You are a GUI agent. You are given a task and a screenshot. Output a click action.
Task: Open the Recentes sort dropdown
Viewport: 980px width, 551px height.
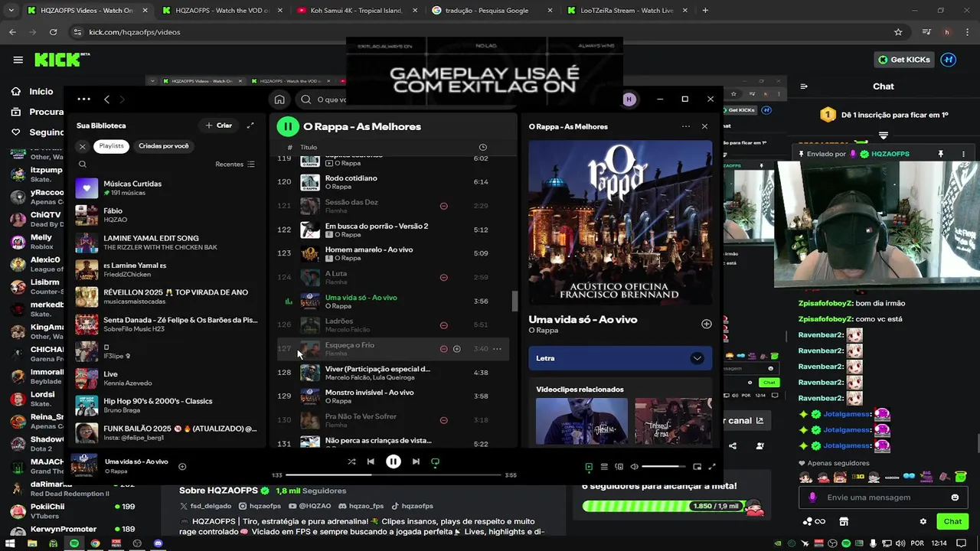click(235, 164)
